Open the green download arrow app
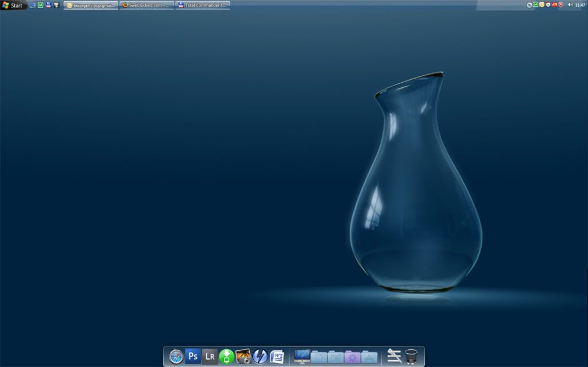Viewport: 588px width, 367px height. click(226, 357)
